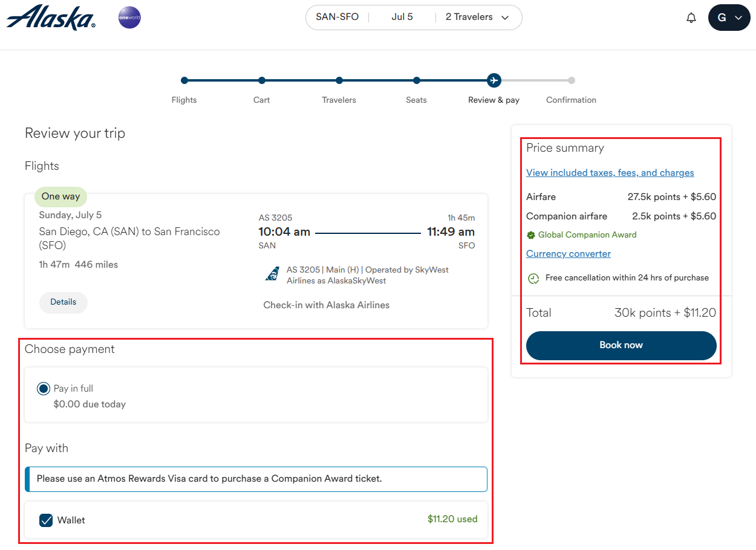Click the Book now button
The width and height of the screenshot is (756, 550).
click(x=621, y=345)
